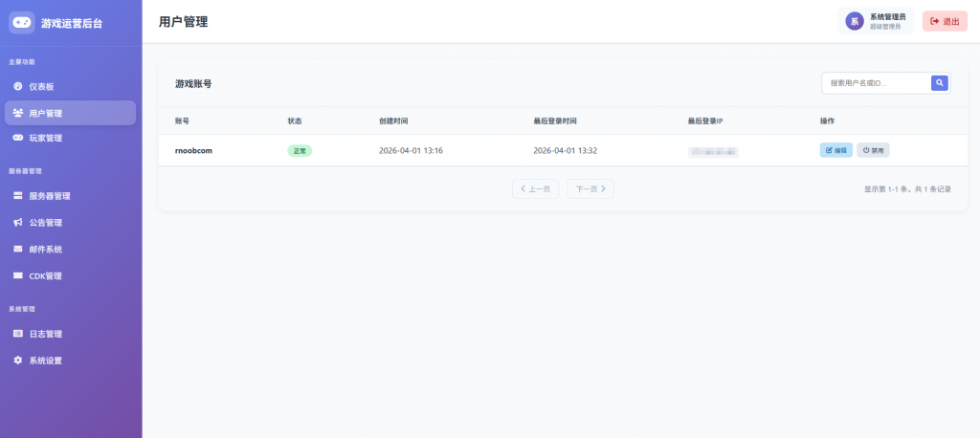Open 服务器管理 in sidebar
980x438 pixels.
point(49,196)
